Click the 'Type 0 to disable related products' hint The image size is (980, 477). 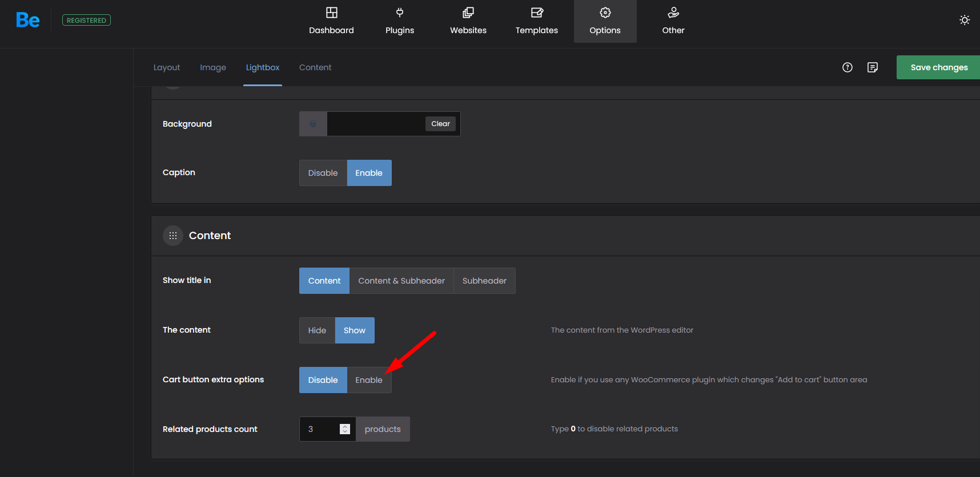click(614, 429)
